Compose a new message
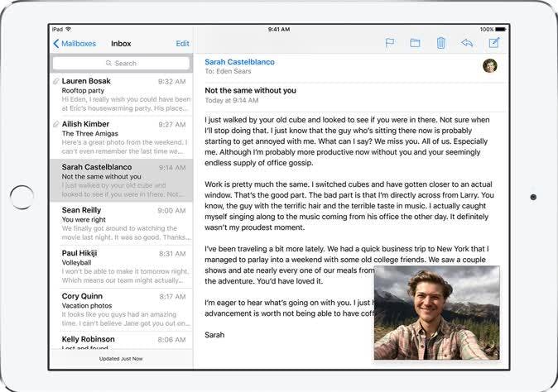This screenshot has height=392, width=558. coord(494,43)
